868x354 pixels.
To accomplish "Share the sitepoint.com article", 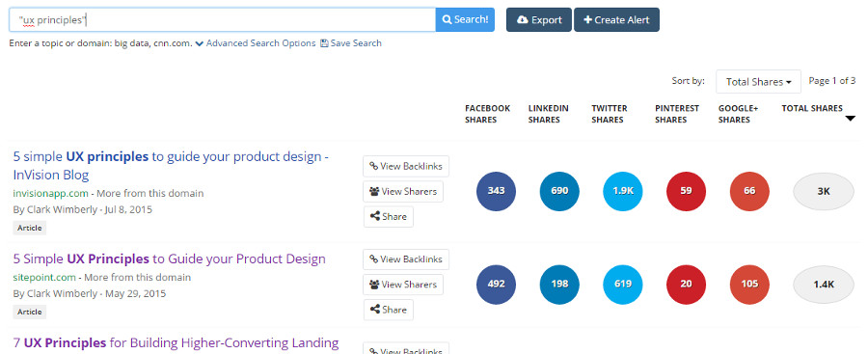I will [388, 310].
